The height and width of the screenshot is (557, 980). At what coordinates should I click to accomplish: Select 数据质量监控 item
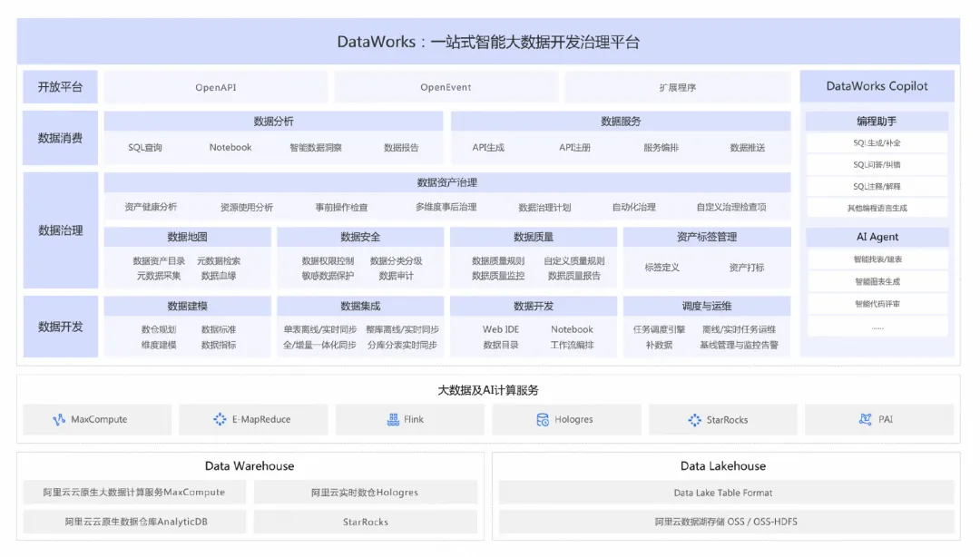coord(498,276)
